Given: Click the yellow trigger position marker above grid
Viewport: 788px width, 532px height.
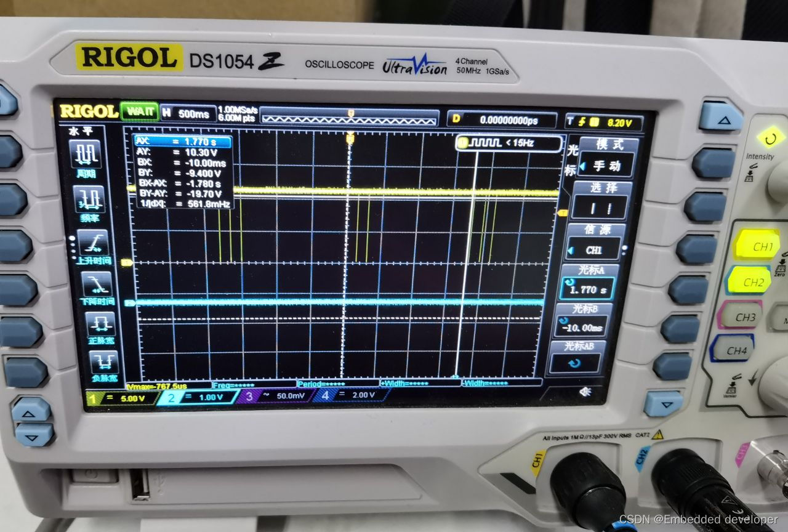Looking at the screenshot, I should point(350,139).
